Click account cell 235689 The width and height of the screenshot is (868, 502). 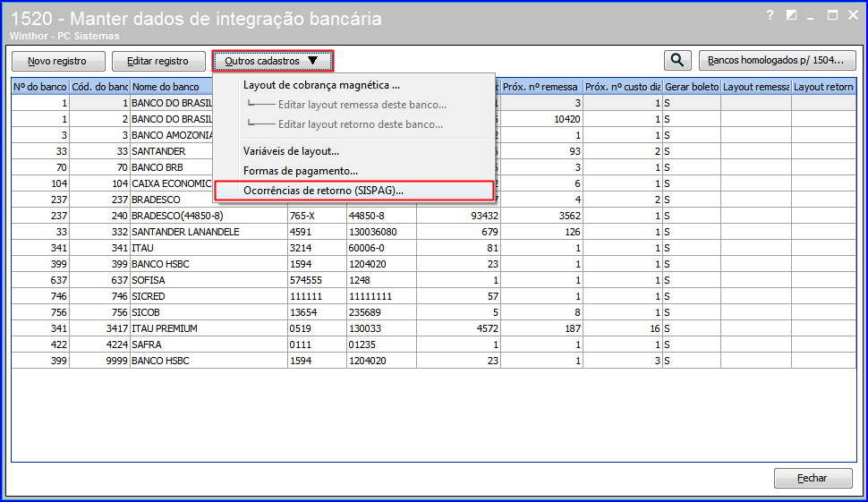point(381,312)
